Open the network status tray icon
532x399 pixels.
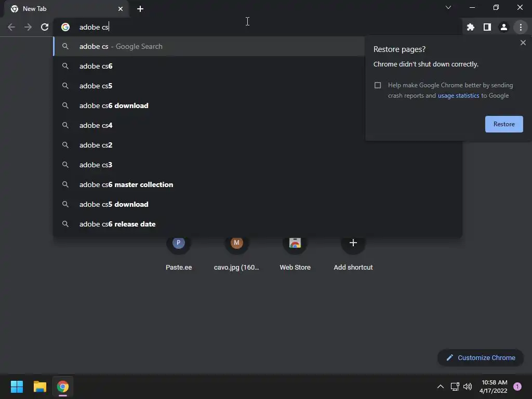click(x=455, y=387)
